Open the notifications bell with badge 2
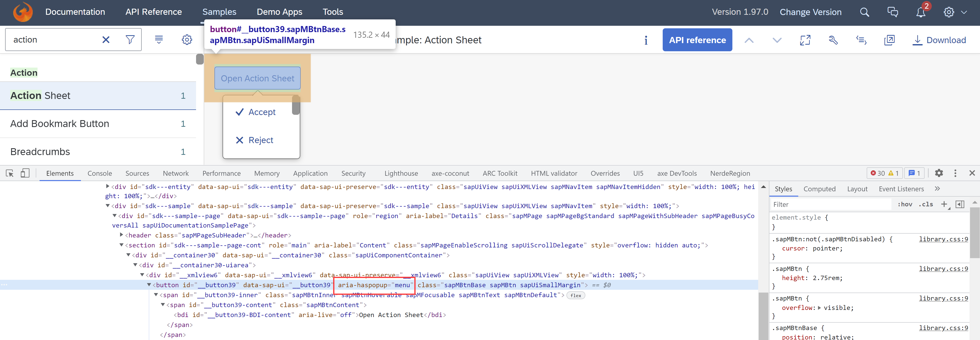The image size is (980, 340). 921,12
